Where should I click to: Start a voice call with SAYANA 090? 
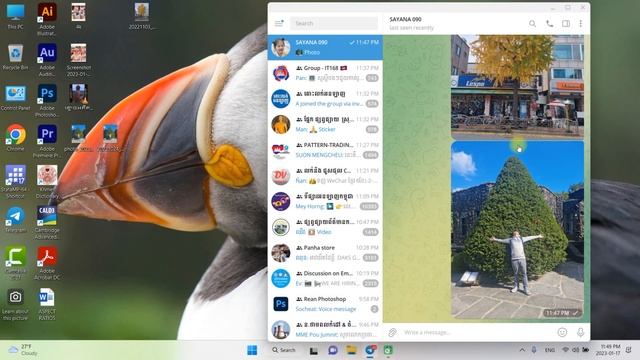pos(549,24)
